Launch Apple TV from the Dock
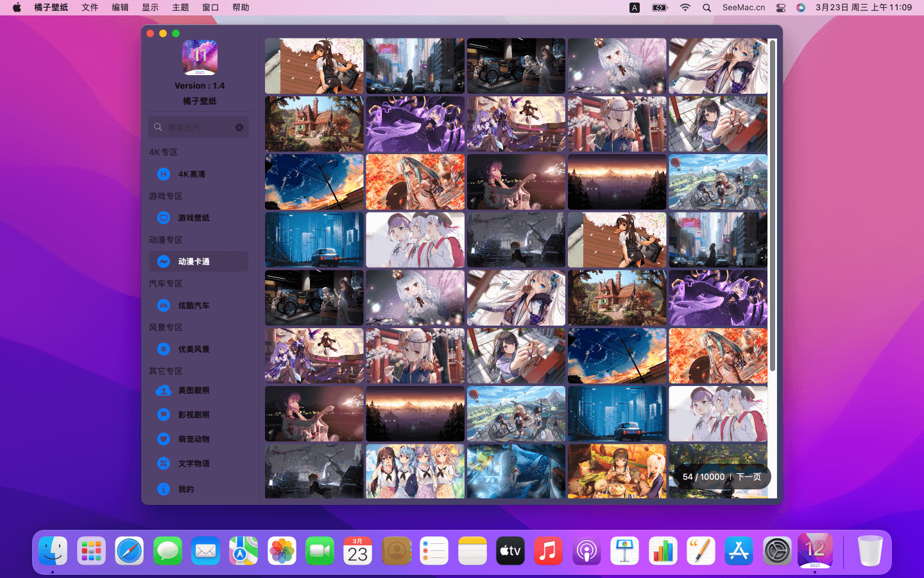This screenshot has height=578, width=924. pos(511,551)
